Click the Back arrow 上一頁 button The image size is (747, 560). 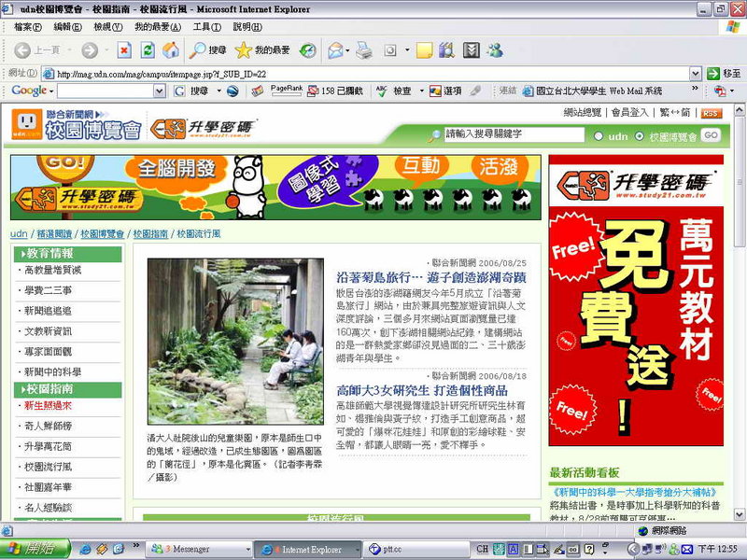tap(36, 50)
